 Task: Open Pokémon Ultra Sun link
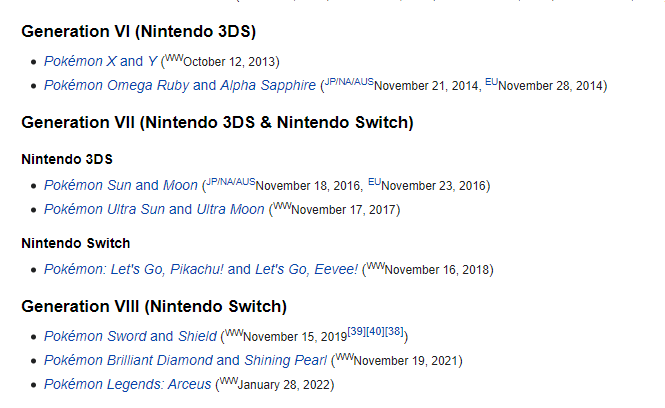click(104, 210)
